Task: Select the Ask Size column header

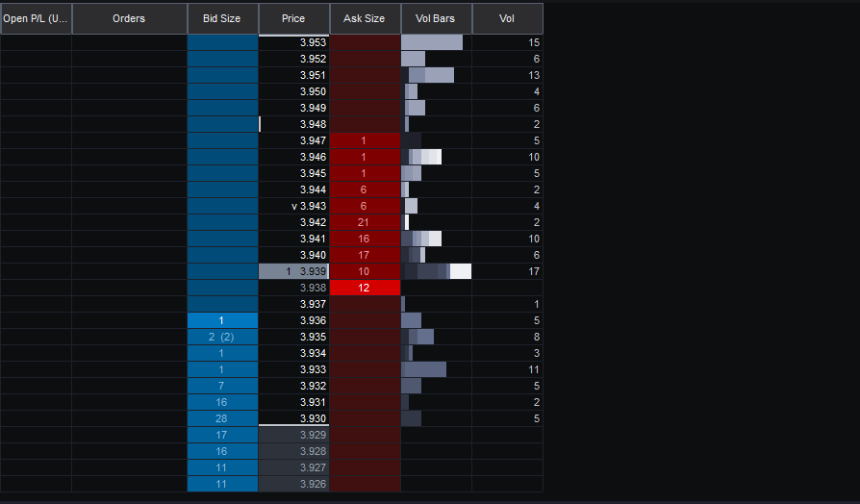Action: (366, 18)
